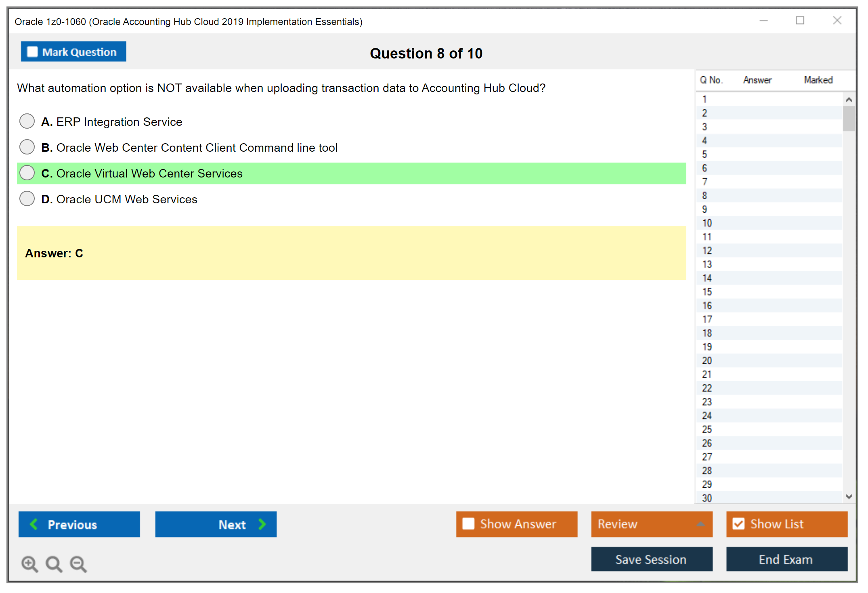The height and width of the screenshot is (593, 868).
Task: Click the zoom out magnifier icon
Action: [x=78, y=564]
